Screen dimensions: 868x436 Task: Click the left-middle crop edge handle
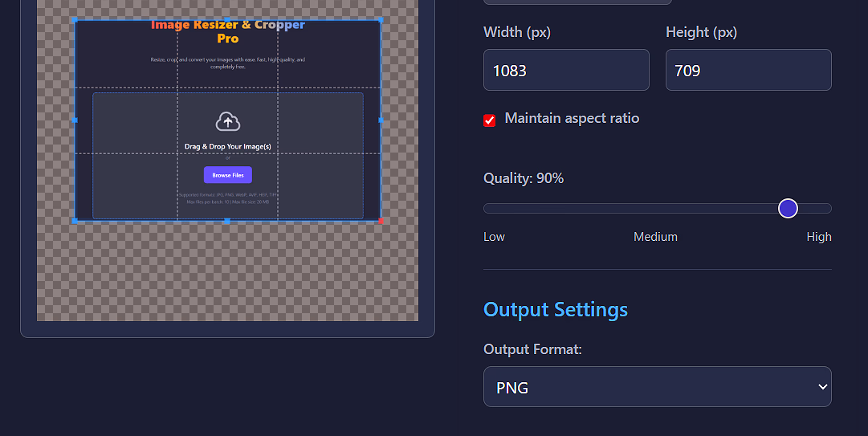pyautogui.click(x=75, y=120)
